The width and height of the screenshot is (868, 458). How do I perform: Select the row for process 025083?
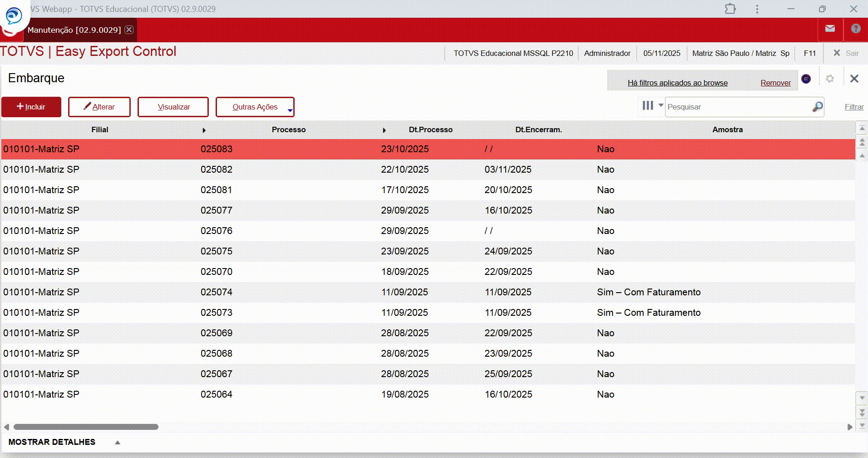pyautogui.click(x=428, y=149)
